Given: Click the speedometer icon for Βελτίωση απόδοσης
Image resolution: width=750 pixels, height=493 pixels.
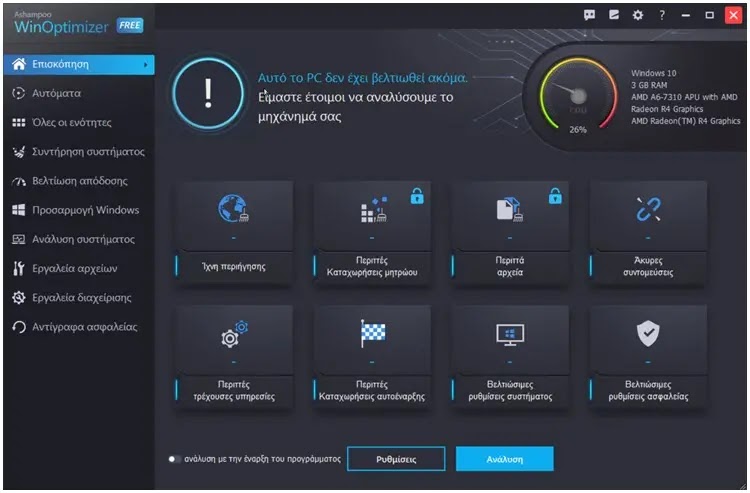Looking at the screenshot, I should (18, 181).
